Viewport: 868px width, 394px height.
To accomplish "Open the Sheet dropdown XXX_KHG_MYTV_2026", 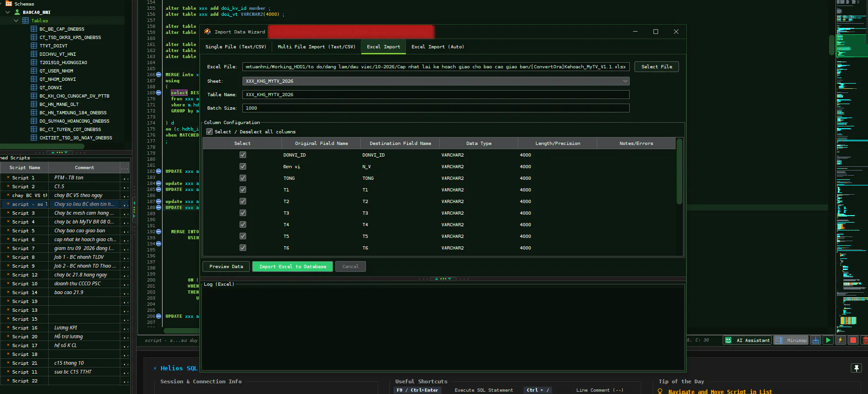I will pos(436,81).
